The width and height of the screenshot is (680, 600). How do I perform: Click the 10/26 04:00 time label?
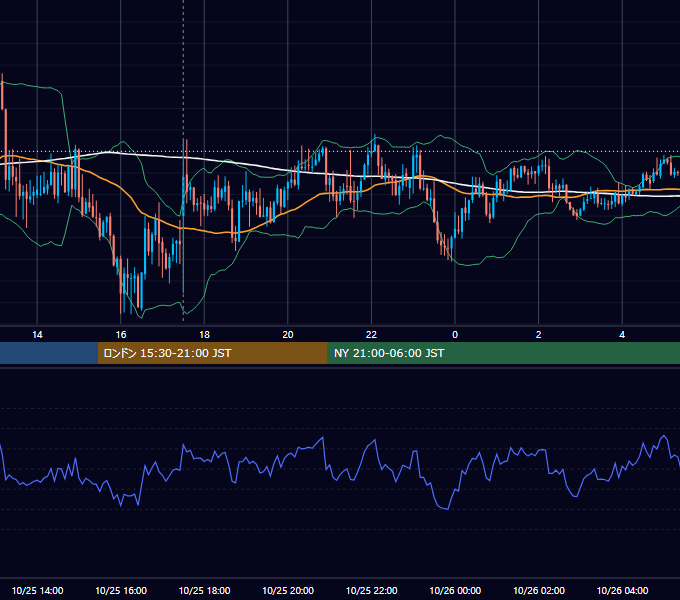click(622, 590)
